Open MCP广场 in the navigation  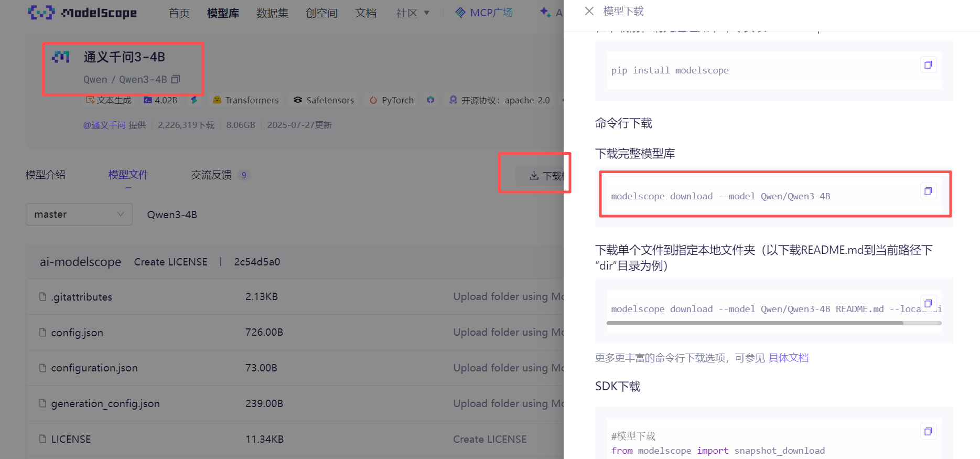(484, 13)
